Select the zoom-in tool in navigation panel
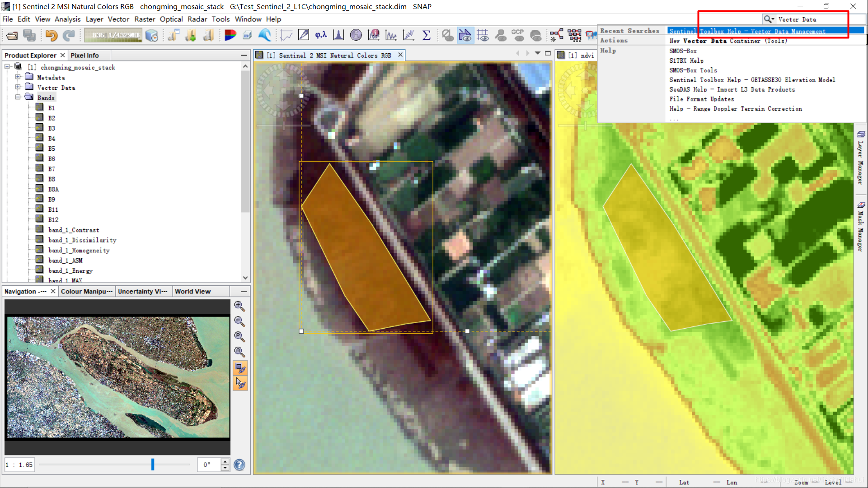Viewport: 868px width, 488px height. tap(239, 305)
